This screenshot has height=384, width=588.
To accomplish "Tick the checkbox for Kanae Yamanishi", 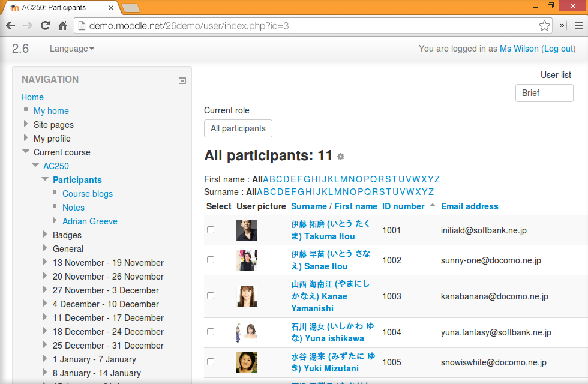I will tap(211, 296).
